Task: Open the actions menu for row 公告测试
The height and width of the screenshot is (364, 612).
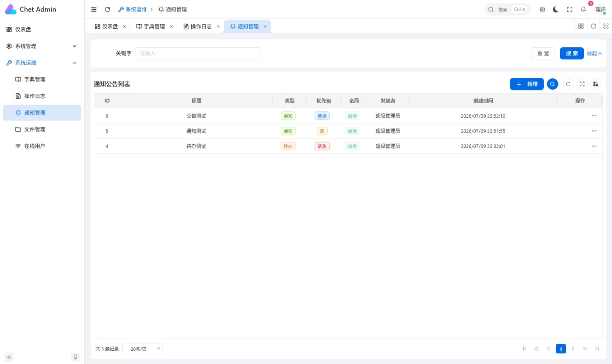Action: pos(594,116)
